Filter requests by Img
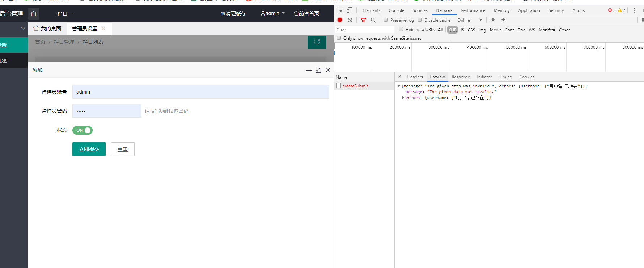644x268 pixels. point(482,30)
